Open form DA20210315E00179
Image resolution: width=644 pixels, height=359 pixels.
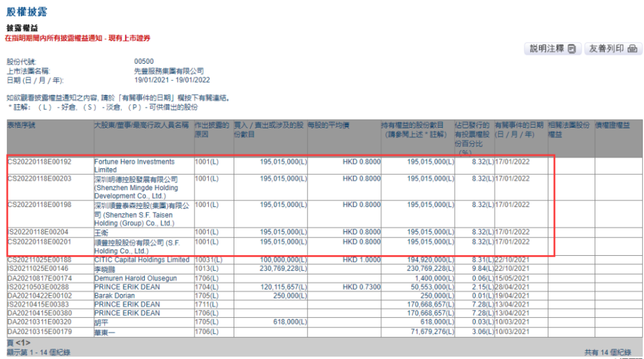pyautogui.click(x=40, y=332)
